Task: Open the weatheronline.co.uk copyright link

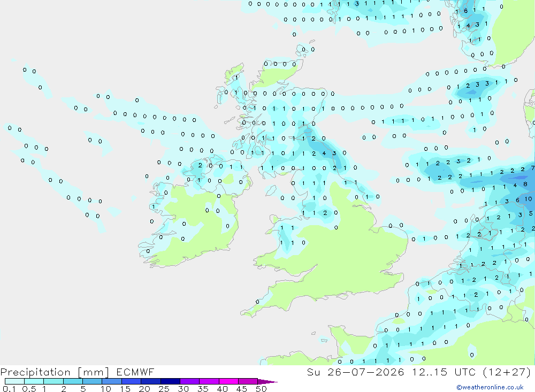Action: click(x=490, y=387)
